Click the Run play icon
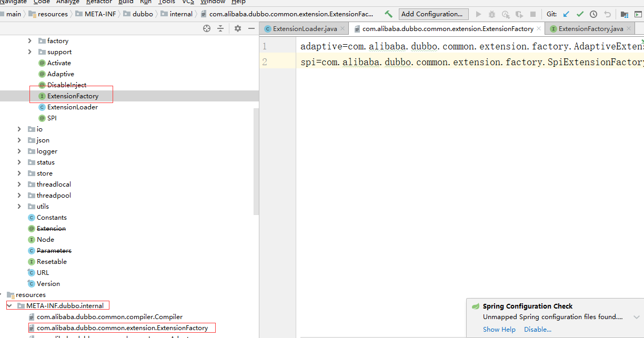644x338 pixels. click(x=478, y=14)
